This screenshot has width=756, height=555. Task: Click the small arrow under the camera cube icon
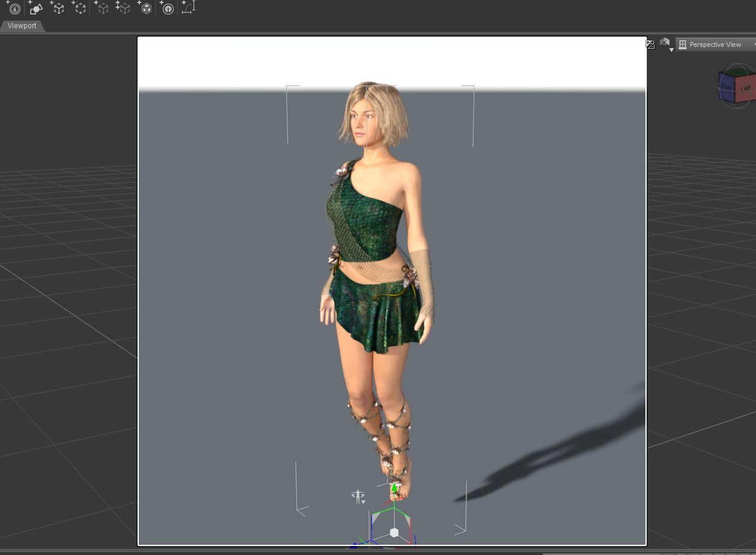671,49
